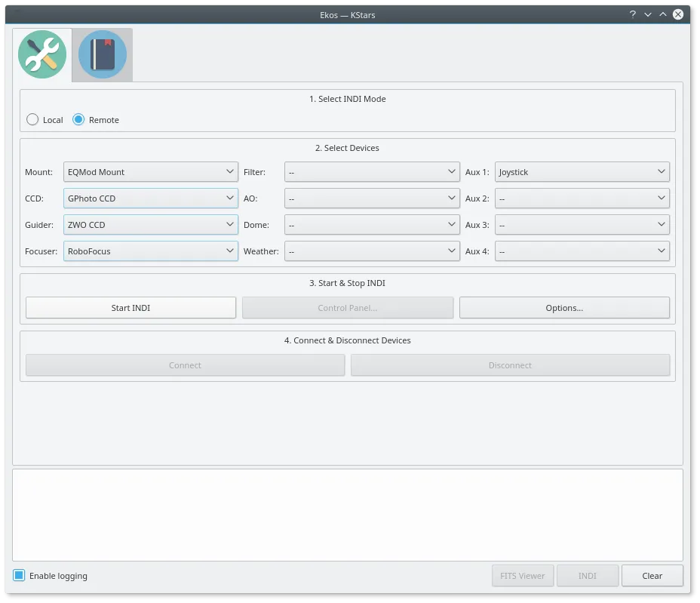
Task: Maximize the Ekos window using up chevron
Action: click(x=663, y=15)
